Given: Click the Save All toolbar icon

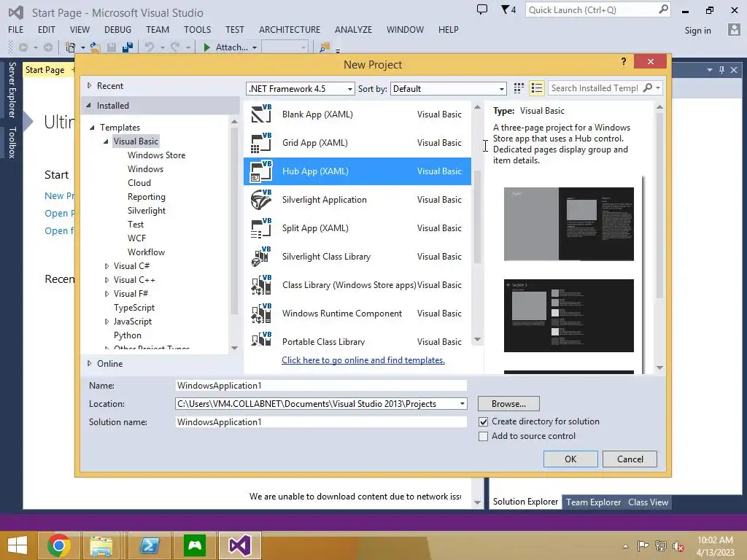Looking at the screenshot, I should click(127, 47).
